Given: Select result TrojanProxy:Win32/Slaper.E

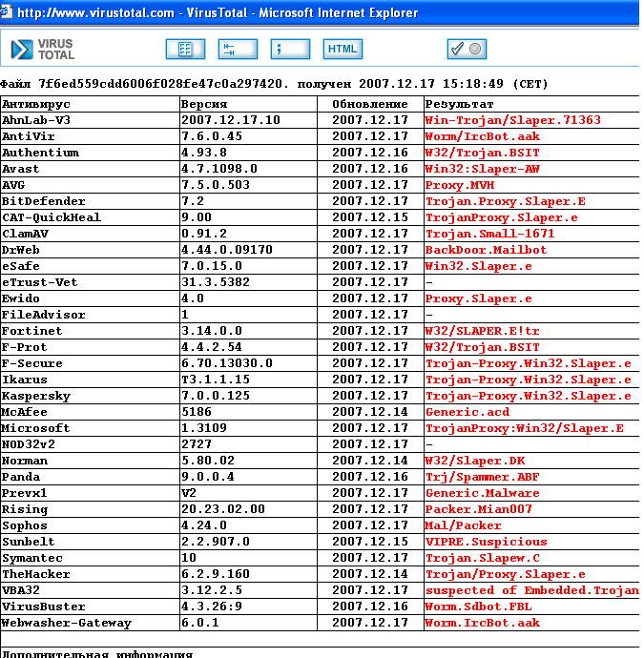Looking at the screenshot, I should (x=524, y=428).
